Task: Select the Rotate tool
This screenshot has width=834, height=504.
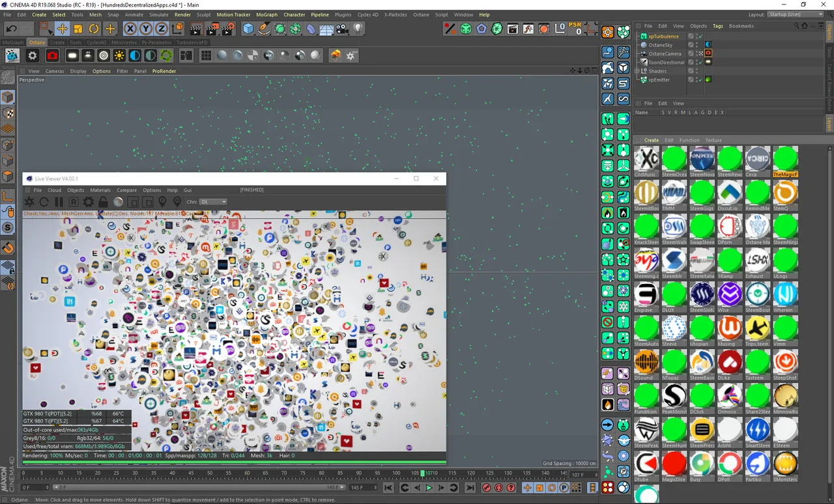Action: pos(94,29)
